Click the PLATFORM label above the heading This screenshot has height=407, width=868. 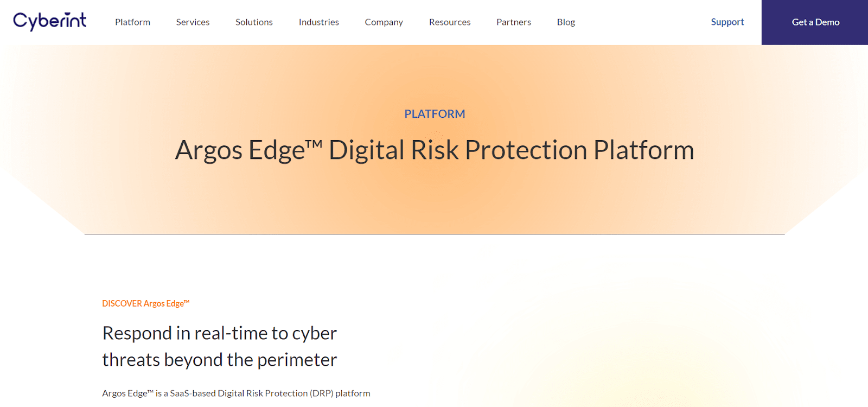coord(435,114)
